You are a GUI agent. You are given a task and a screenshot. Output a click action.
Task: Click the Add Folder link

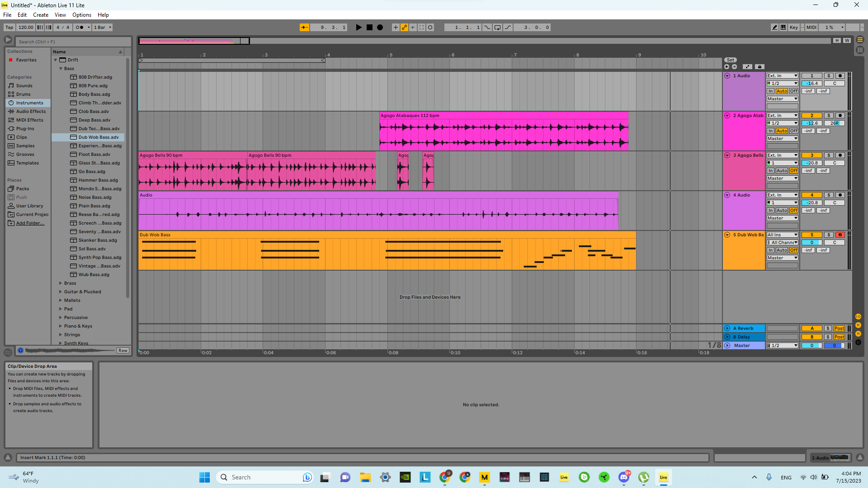[30, 223]
